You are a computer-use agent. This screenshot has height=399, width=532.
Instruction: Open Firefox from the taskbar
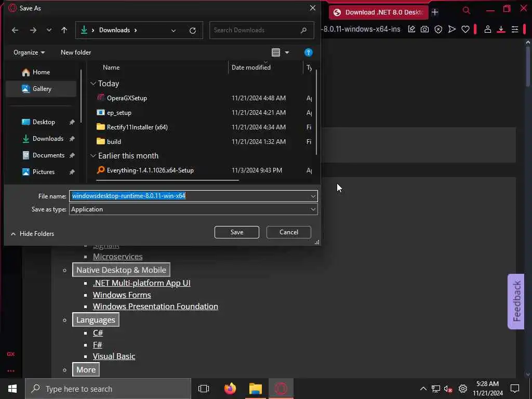coord(230,389)
